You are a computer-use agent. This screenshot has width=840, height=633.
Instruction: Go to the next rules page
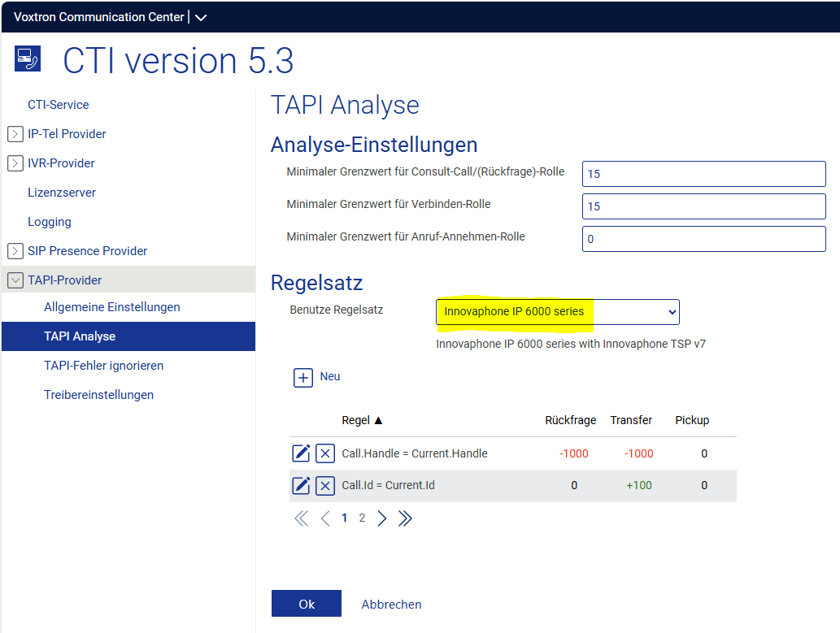click(x=382, y=518)
